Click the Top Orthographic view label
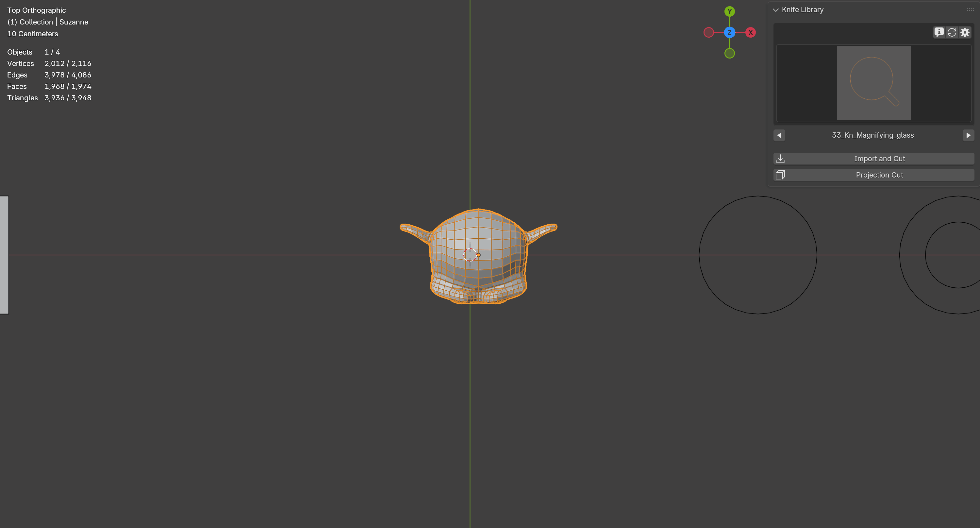This screenshot has height=528, width=980. click(37, 10)
